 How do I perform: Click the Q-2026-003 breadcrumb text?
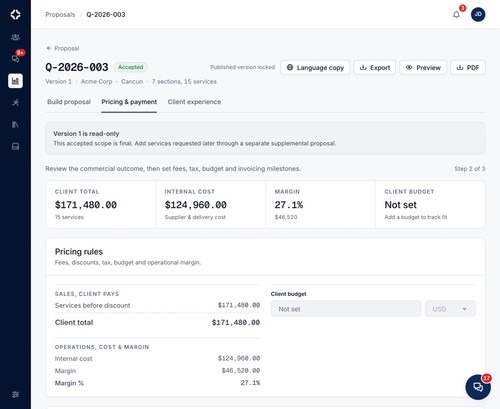point(106,15)
